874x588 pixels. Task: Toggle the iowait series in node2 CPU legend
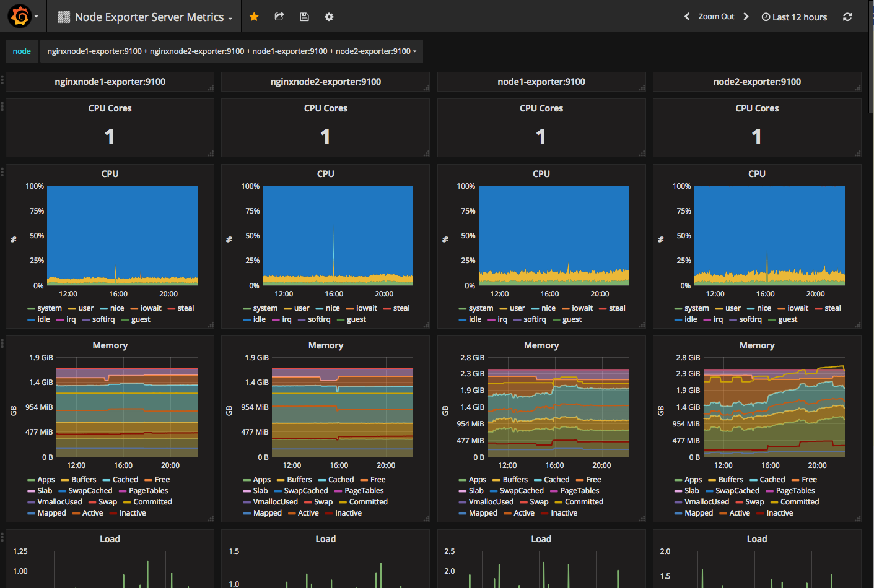[797, 308]
